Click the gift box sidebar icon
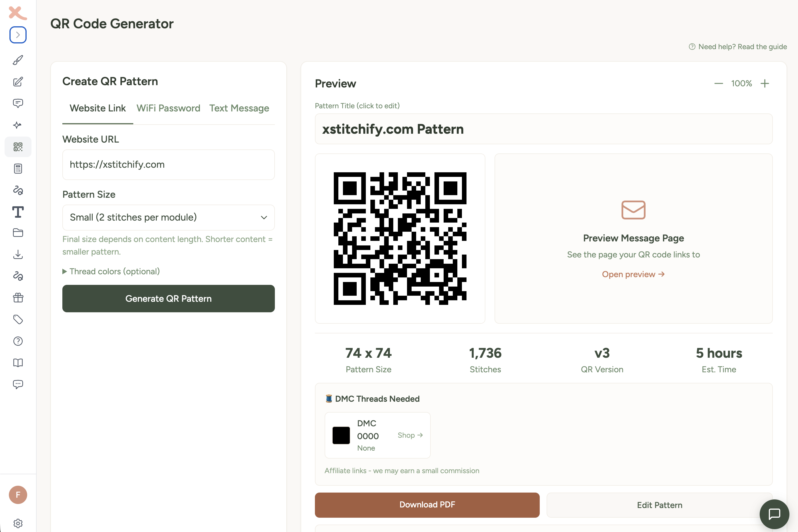 coord(18,297)
